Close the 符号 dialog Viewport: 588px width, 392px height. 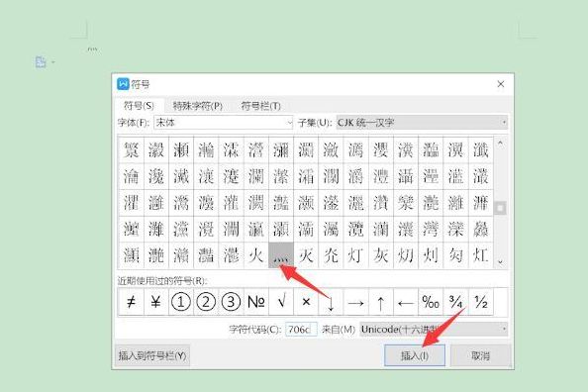(501, 84)
